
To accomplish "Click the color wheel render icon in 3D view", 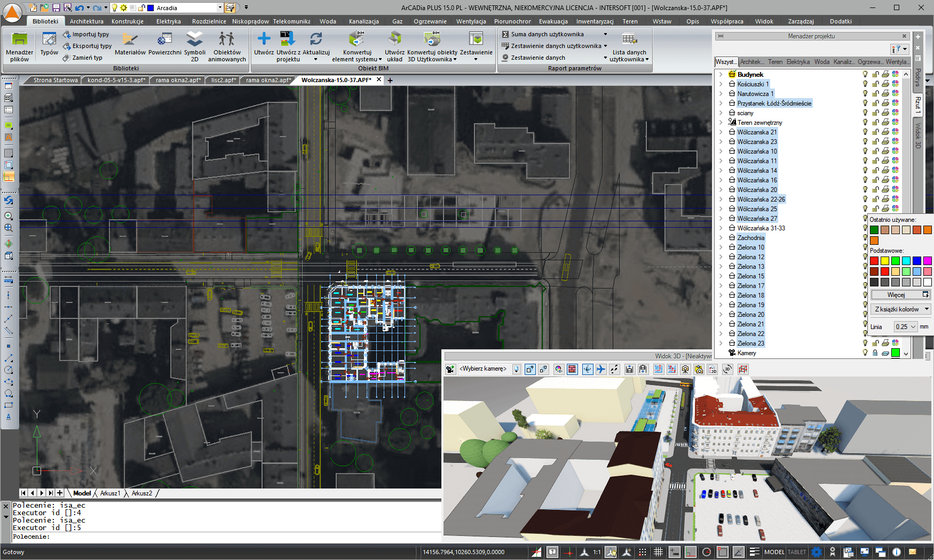I will [558, 369].
